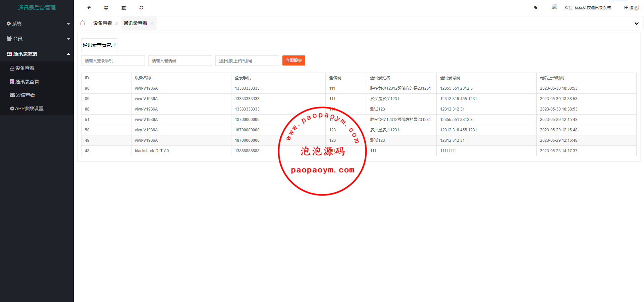Click the back arrow icon in top toolbar
Viewport: 644px width, 302px height.
coord(89,8)
